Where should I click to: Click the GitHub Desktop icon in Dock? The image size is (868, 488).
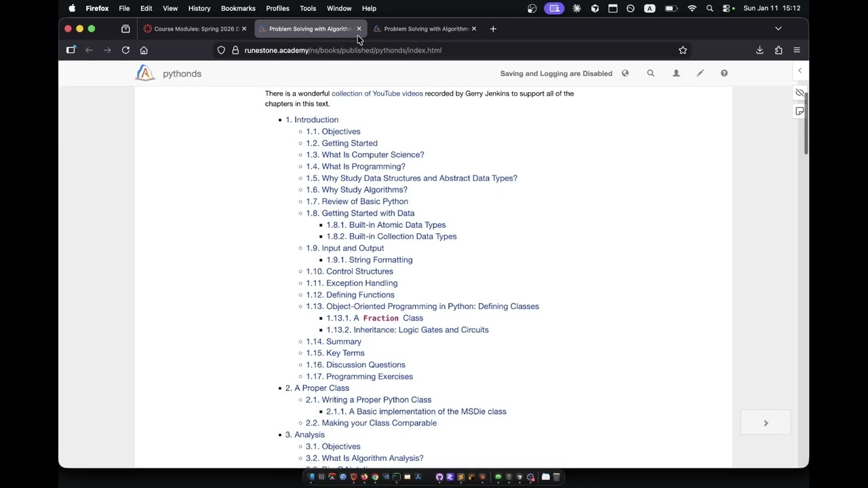[439, 477]
